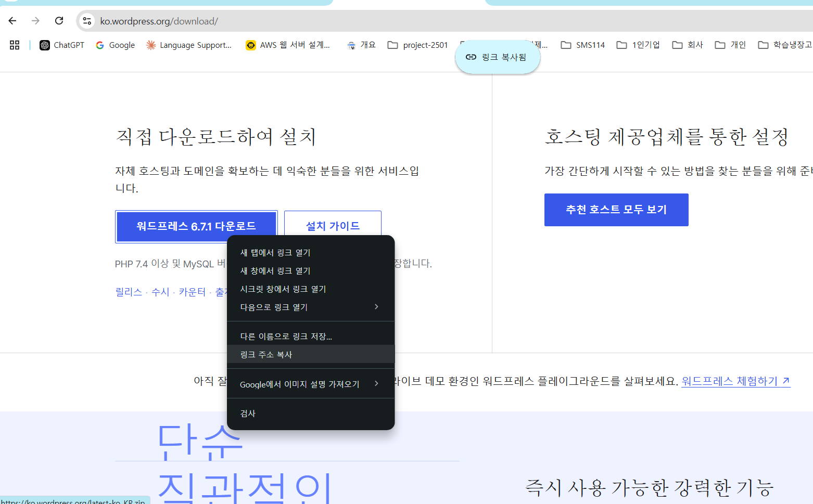Reload the page with refresh icon
The height and width of the screenshot is (504, 813).
click(x=59, y=21)
